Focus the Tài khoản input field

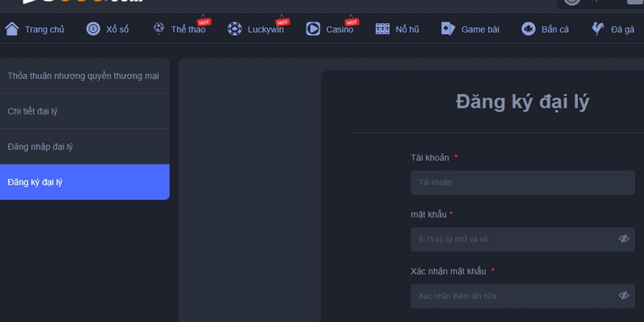[515, 183]
